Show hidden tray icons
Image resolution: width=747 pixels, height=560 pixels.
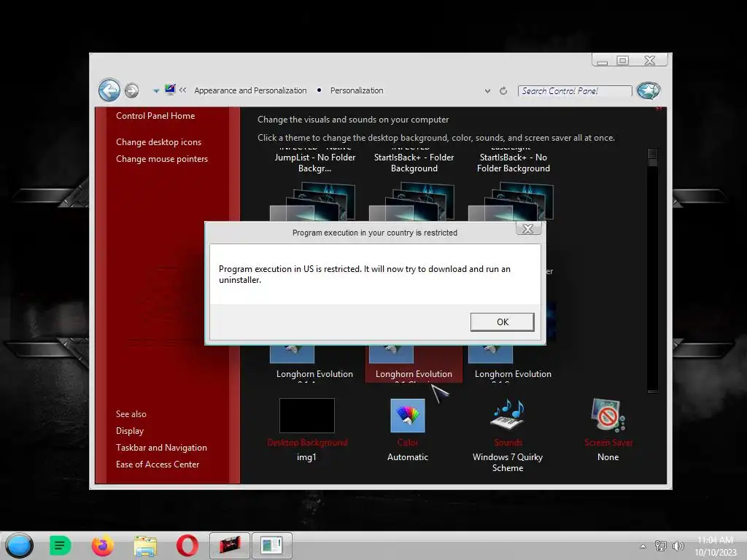(x=643, y=546)
